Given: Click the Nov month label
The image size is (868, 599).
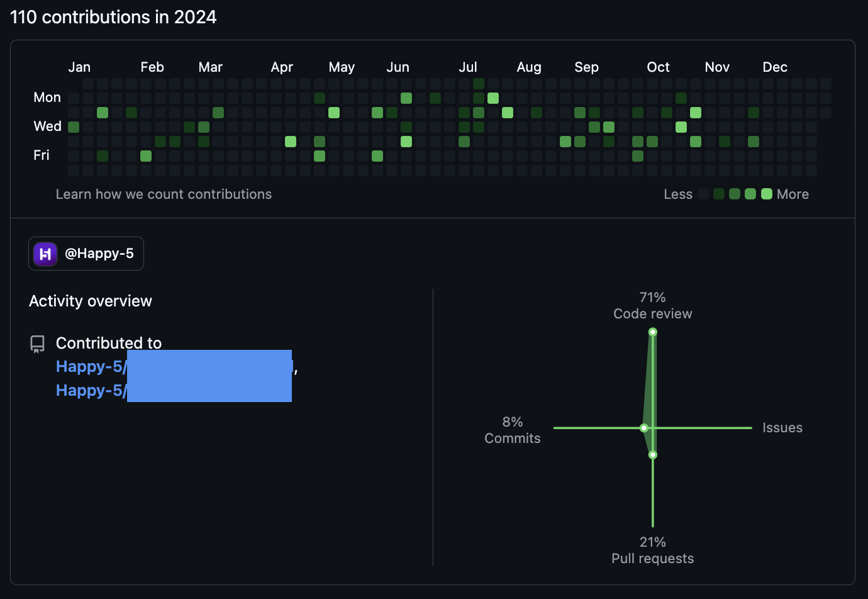Looking at the screenshot, I should [717, 67].
